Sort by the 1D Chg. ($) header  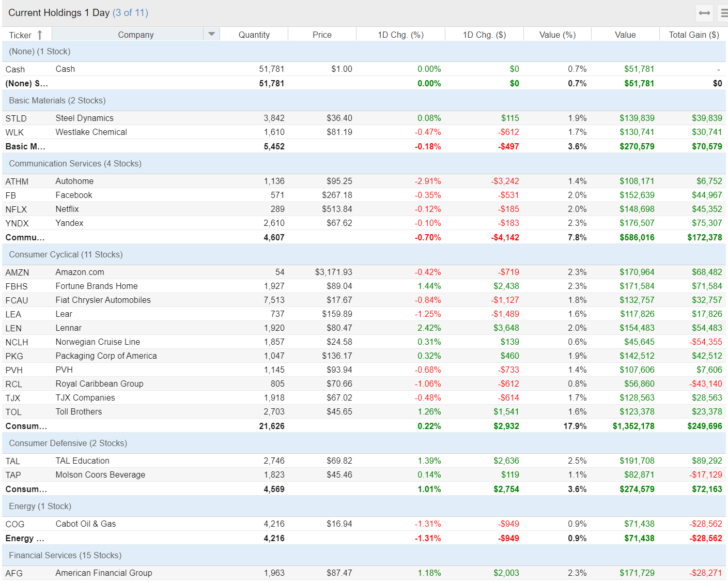point(484,35)
